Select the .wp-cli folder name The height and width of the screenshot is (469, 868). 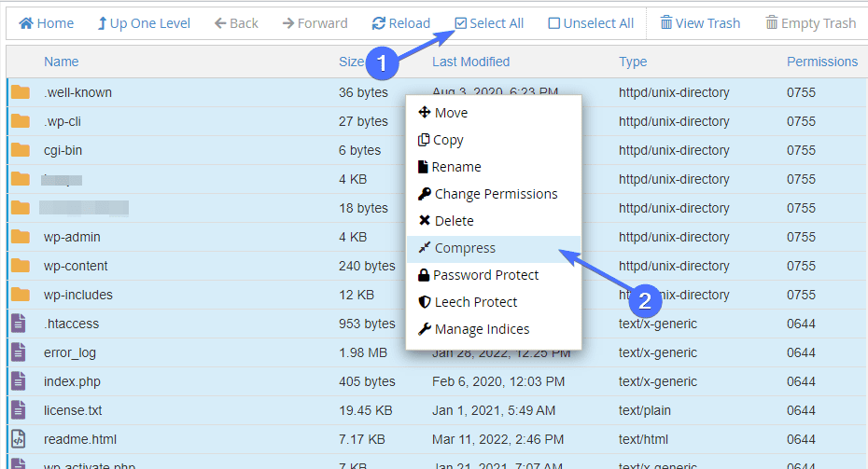pyautogui.click(x=62, y=121)
